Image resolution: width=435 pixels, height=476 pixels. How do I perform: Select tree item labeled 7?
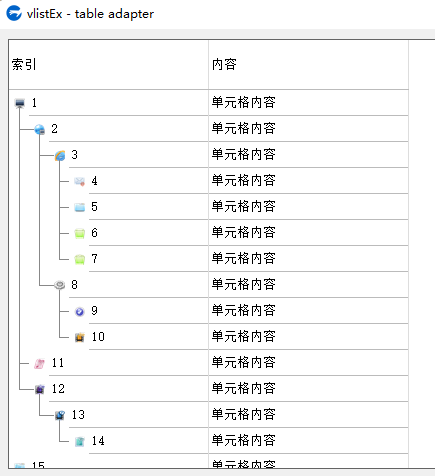click(x=94, y=259)
